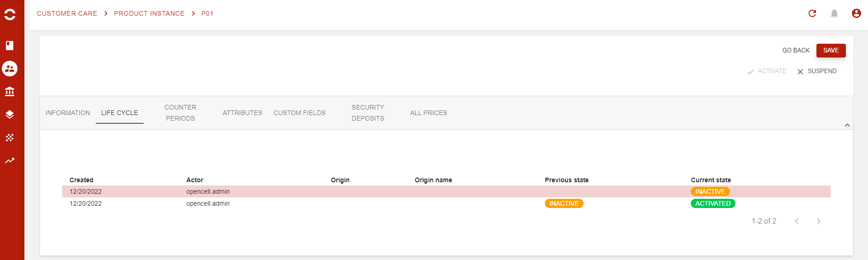Screen dimensions: 868x260
Task: Open the catalog book sidebar icon
Action: pyautogui.click(x=10, y=45)
